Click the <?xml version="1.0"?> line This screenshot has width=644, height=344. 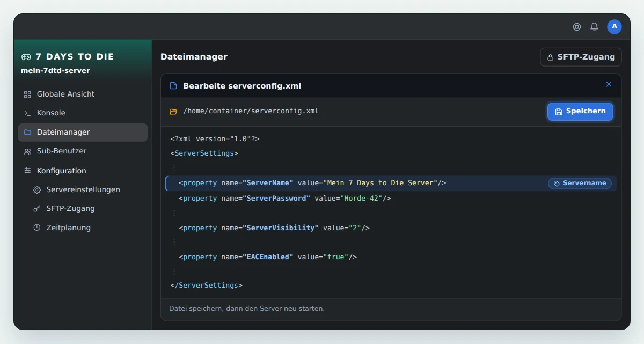[215, 139]
